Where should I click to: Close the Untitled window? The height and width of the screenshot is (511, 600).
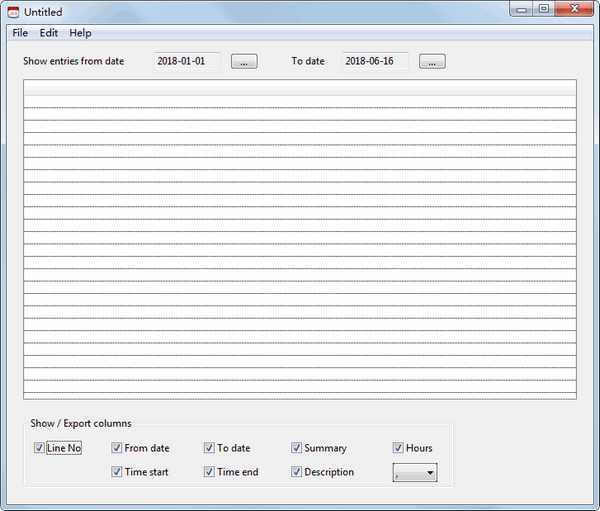[x=574, y=9]
